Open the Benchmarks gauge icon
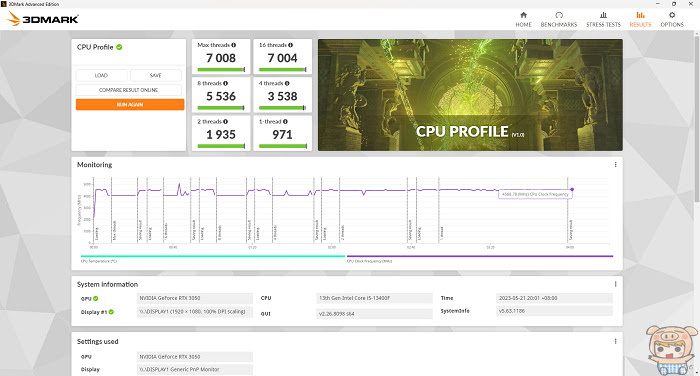The image size is (700, 376). [x=559, y=15]
